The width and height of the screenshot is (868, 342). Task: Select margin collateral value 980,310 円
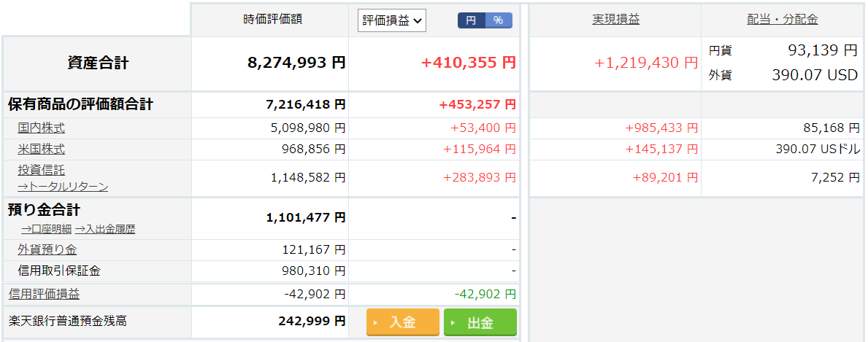(x=314, y=271)
